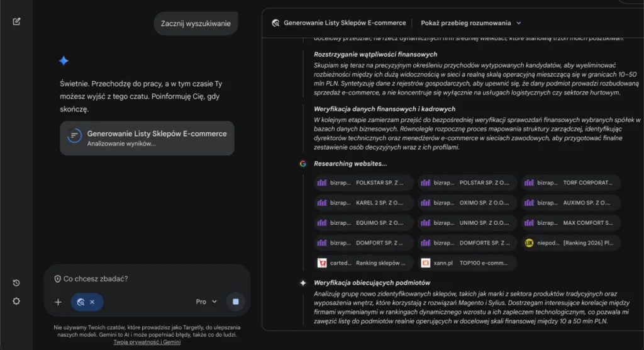Screen dimensions: 644x350
Task: Click the 'Researching websites...' label
Action: (x=350, y=164)
